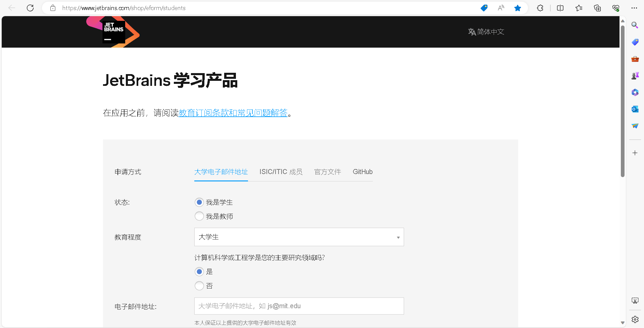Open the sidebar Microsoft 365 icon
The width and height of the screenshot is (644, 328).
(635, 92)
